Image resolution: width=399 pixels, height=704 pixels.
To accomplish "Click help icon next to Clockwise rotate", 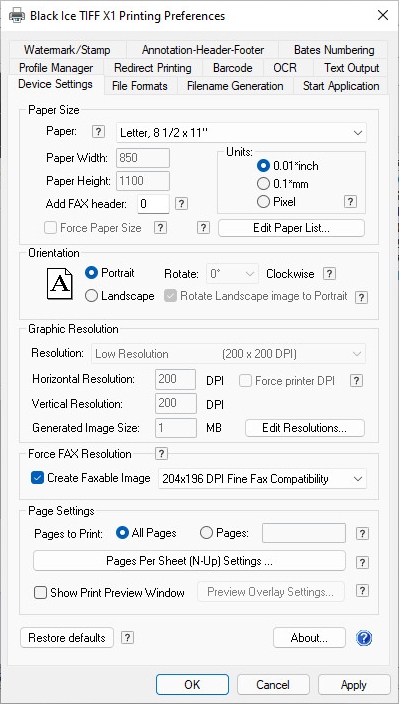I will [330, 273].
